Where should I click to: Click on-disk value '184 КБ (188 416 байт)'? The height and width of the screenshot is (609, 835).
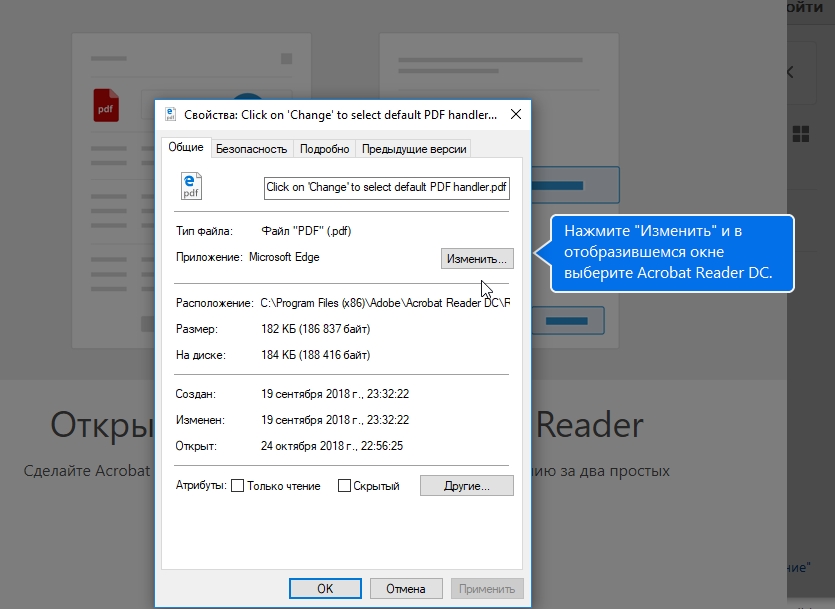click(315, 355)
